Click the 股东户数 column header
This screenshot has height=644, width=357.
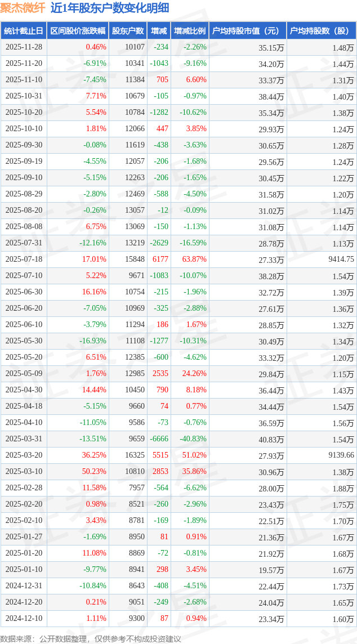[x=128, y=31]
